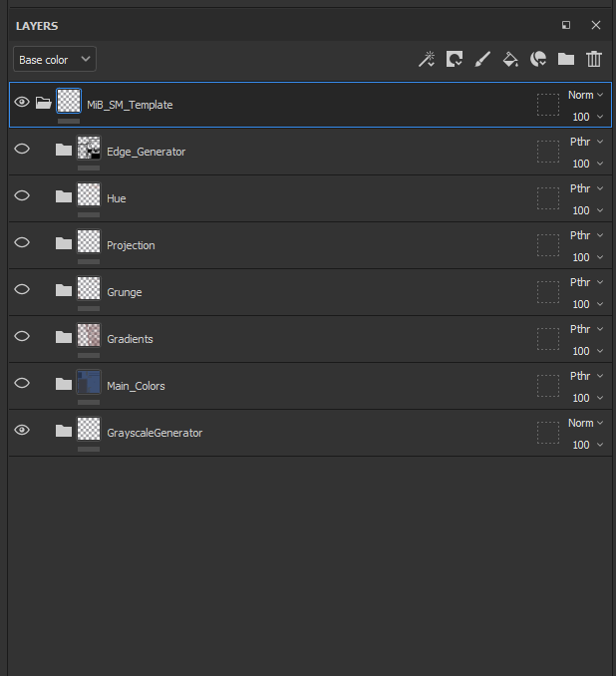
Task: Select the Projection layer name
Action: (131, 245)
